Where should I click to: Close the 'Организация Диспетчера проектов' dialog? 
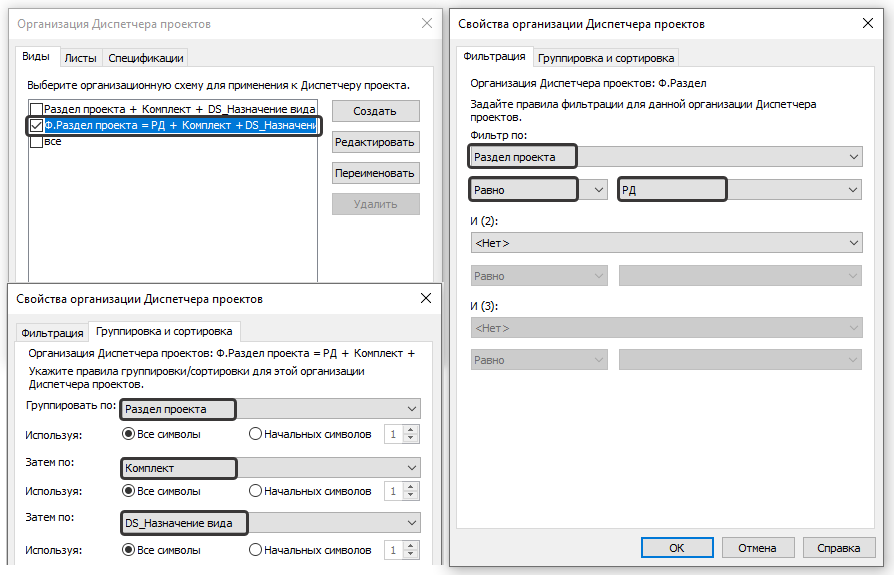coord(427,22)
